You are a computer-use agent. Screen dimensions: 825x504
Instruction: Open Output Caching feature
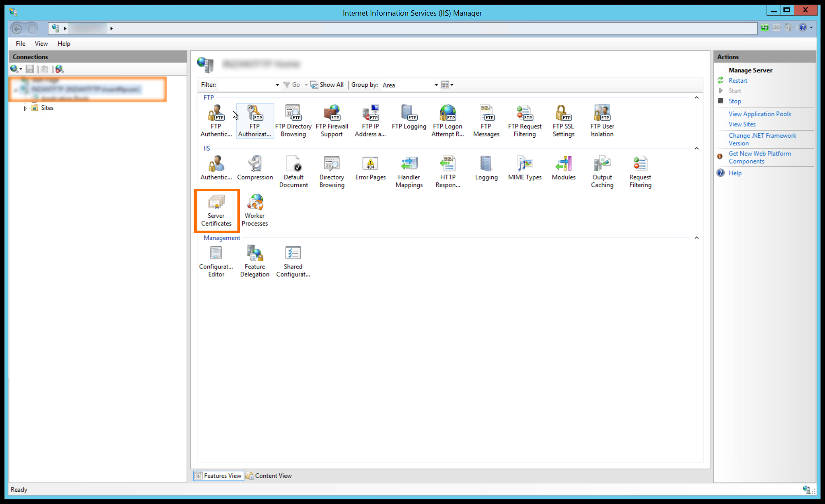click(602, 172)
